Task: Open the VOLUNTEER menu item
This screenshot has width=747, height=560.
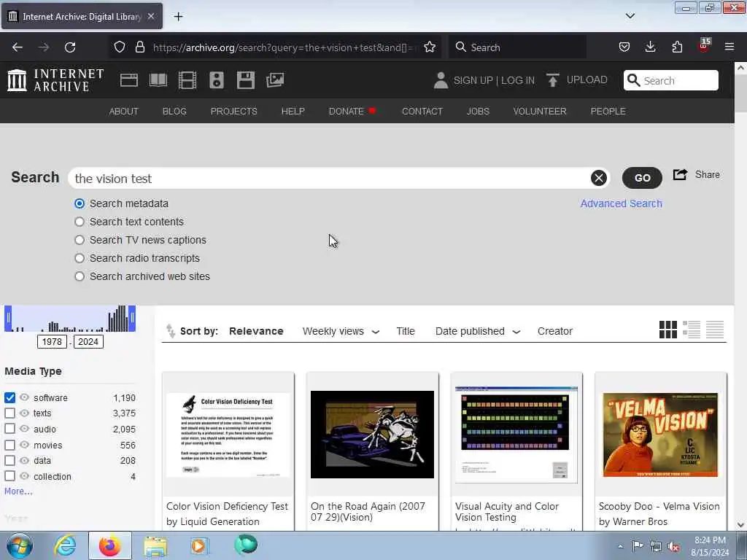Action: pos(540,112)
